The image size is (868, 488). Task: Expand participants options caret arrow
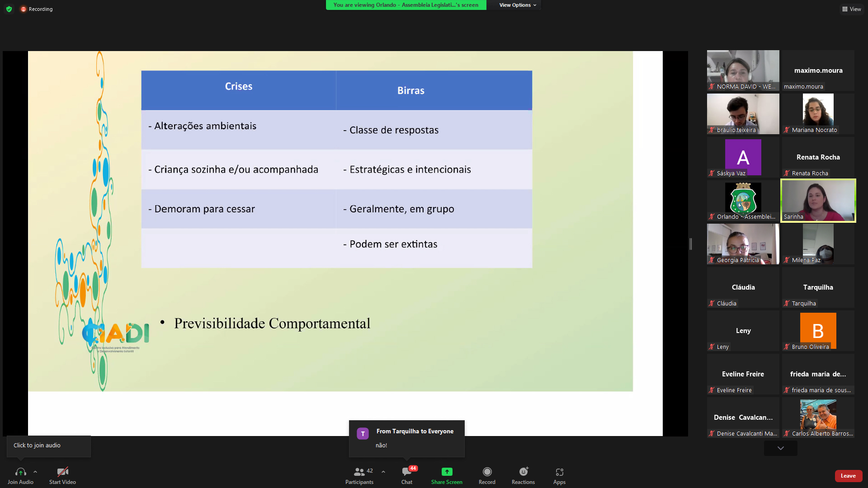click(383, 472)
